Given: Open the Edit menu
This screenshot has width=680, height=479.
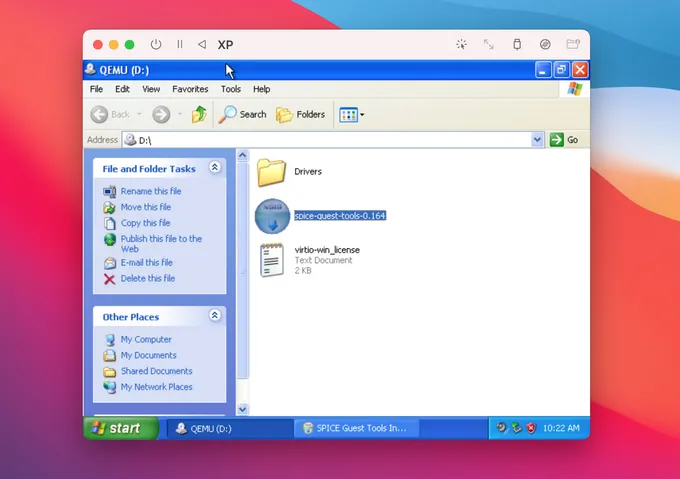Looking at the screenshot, I should tap(122, 89).
